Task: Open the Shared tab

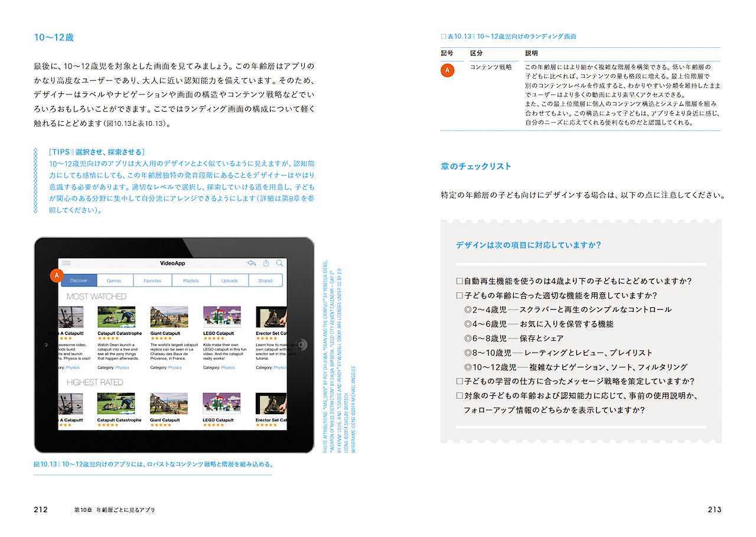Action: coord(265,281)
